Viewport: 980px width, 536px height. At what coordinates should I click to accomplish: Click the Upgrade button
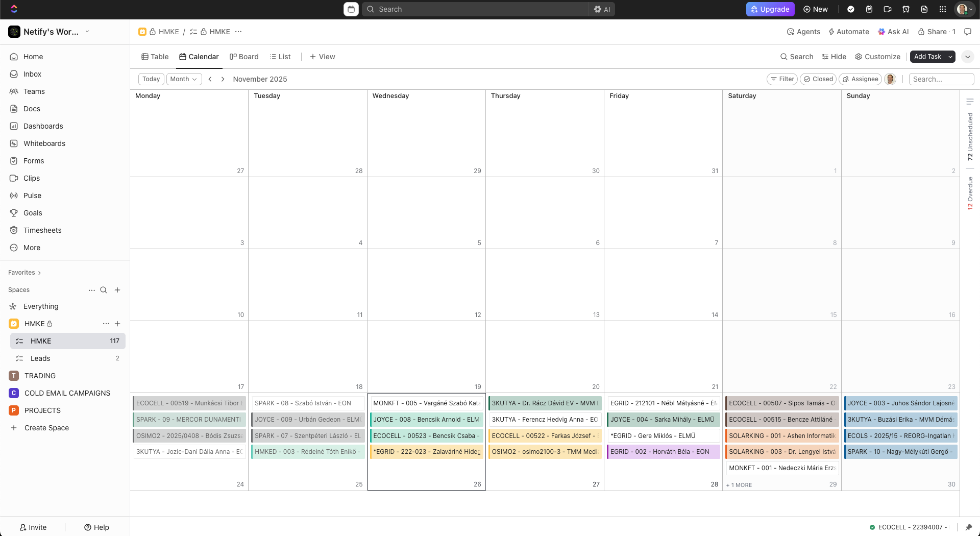770,9
